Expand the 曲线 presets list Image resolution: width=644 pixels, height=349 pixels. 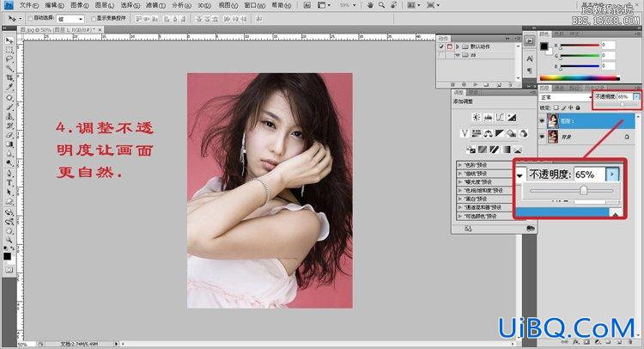(459, 173)
